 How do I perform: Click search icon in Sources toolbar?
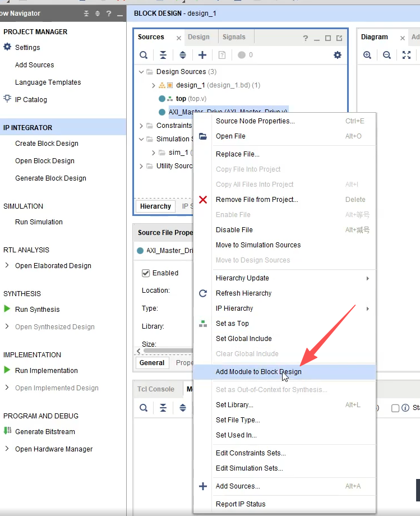pyautogui.click(x=144, y=55)
